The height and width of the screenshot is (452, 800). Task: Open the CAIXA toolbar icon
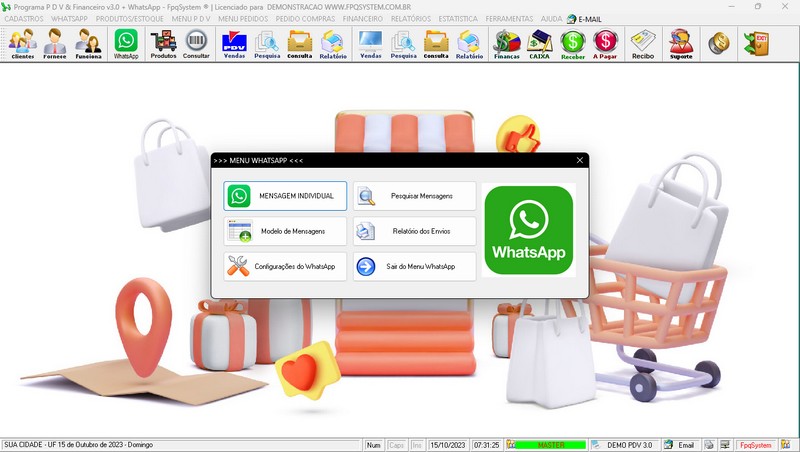[539, 44]
